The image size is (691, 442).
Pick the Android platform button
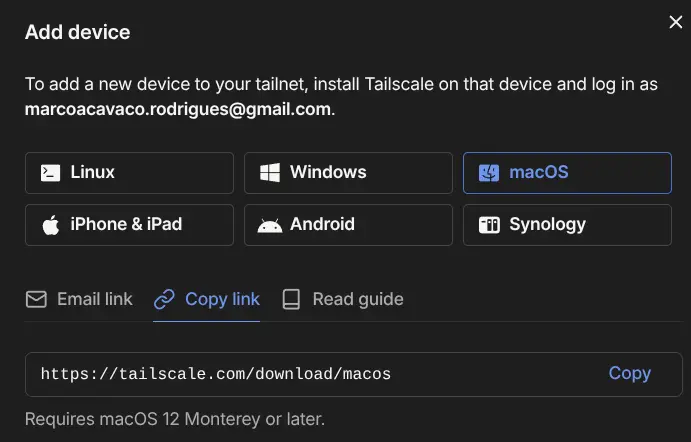348,225
